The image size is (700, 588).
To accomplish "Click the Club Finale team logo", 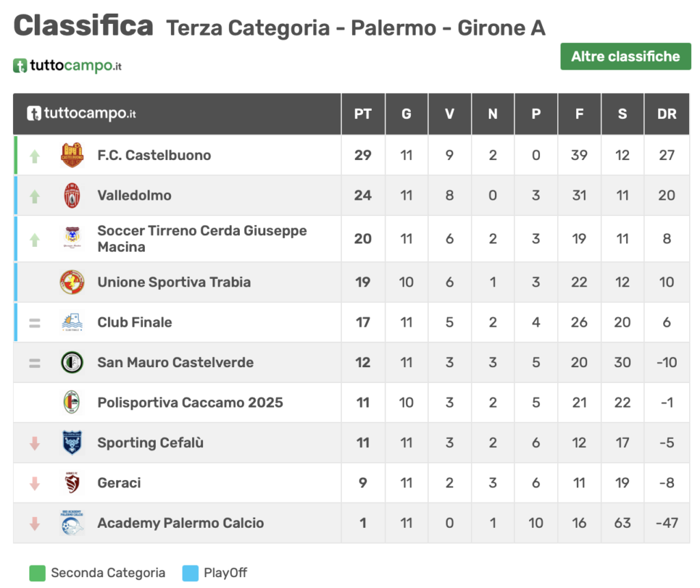I will click(x=72, y=322).
